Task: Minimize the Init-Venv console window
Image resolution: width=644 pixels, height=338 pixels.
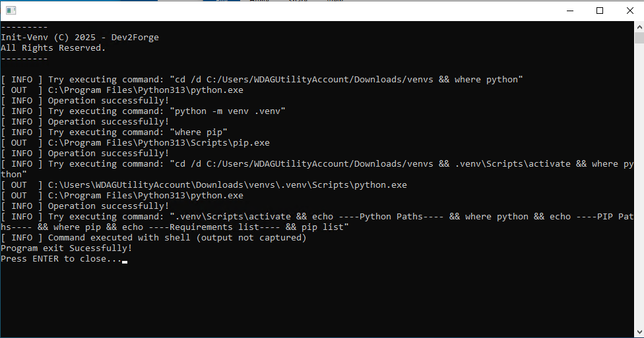Action: click(568, 11)
